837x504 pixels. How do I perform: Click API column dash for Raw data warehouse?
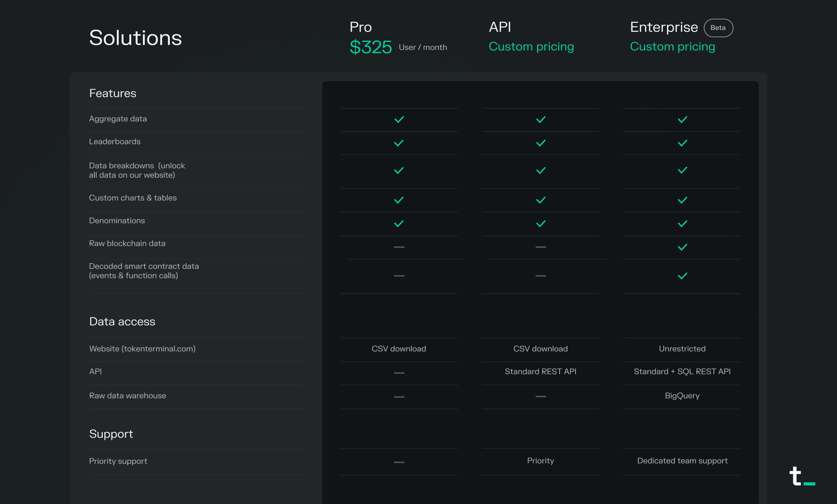pos(540,396)
